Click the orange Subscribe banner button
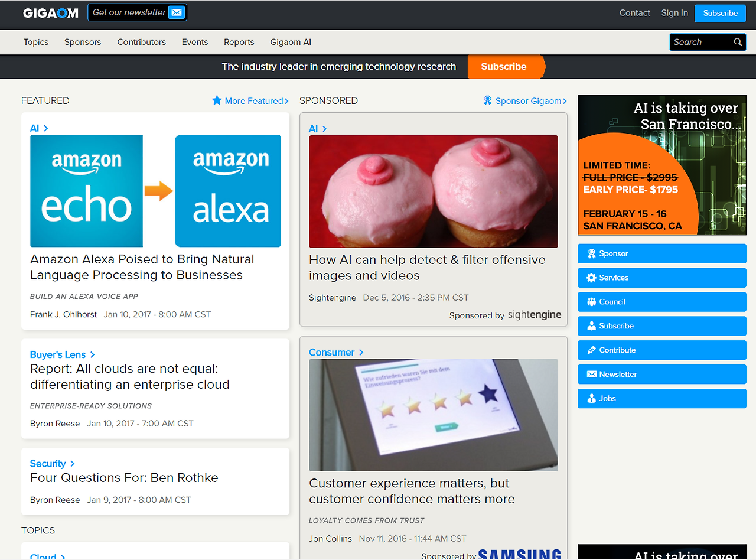 pyautogui.click(x=506, y=67)
